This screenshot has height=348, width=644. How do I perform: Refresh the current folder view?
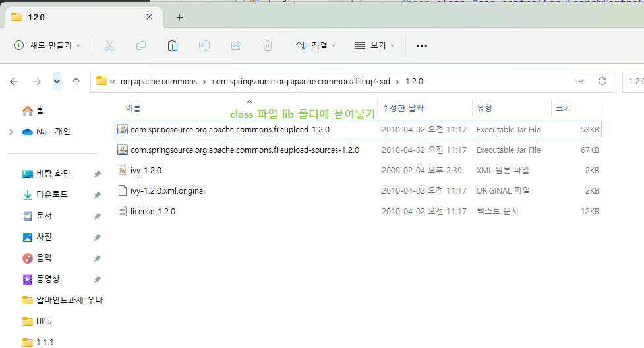602,81
